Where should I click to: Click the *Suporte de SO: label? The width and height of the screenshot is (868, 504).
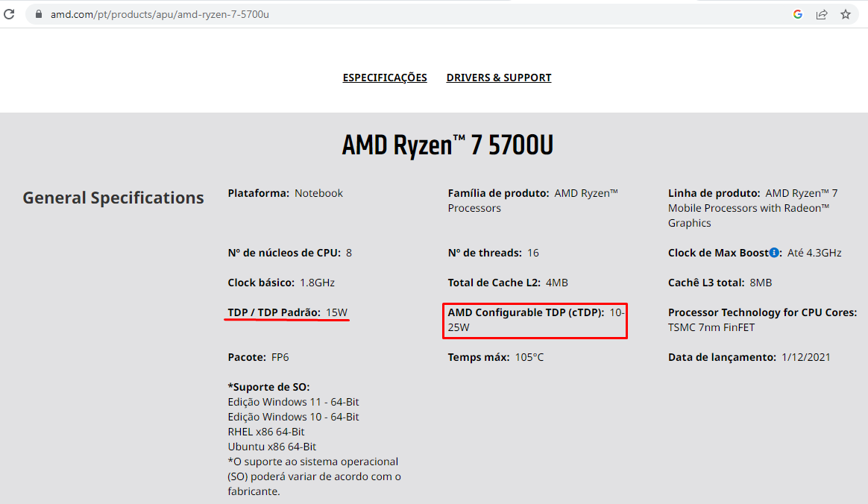click(x=268, y=387)
